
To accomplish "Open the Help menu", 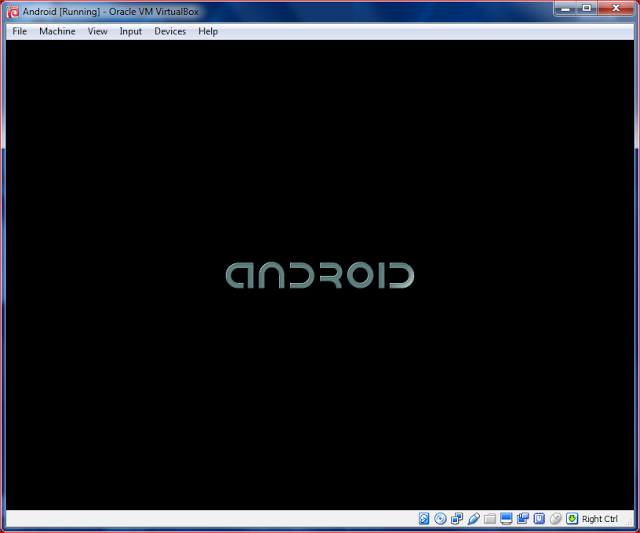I will 208,31.
